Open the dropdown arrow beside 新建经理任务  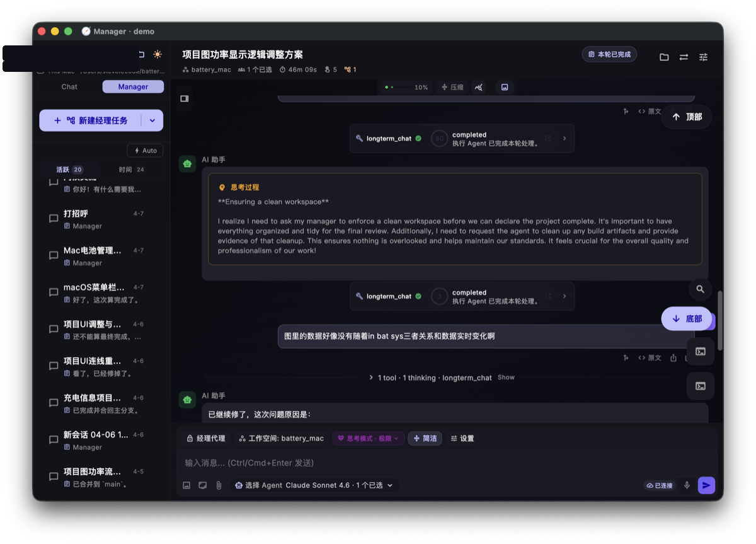[152, 120]
